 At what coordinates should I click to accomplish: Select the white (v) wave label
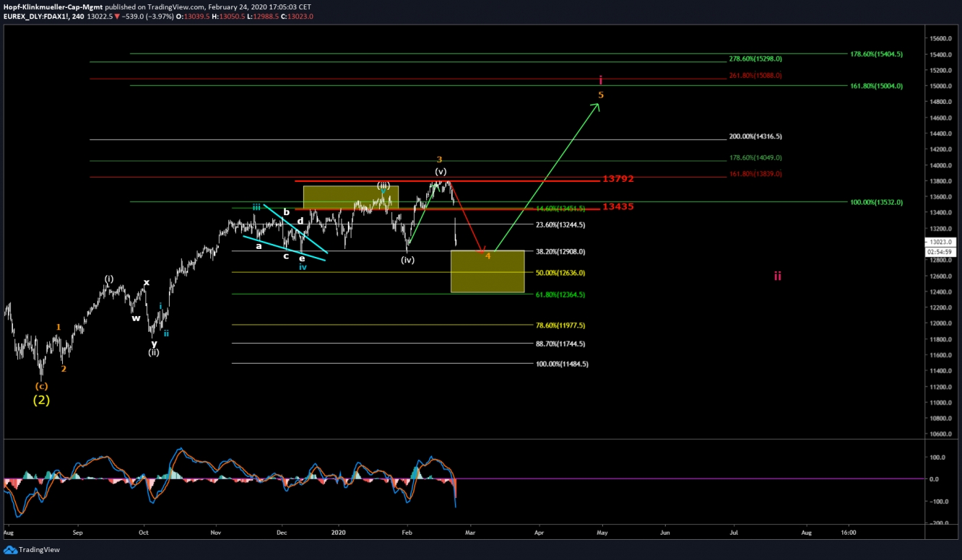pyautogui.click(x=441, y=172)
